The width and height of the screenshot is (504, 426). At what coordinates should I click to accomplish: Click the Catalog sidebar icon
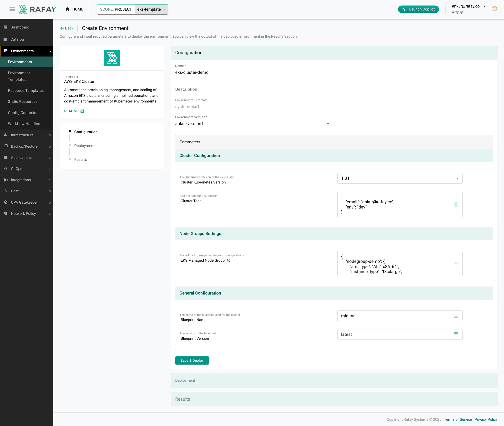pos(5,39)
